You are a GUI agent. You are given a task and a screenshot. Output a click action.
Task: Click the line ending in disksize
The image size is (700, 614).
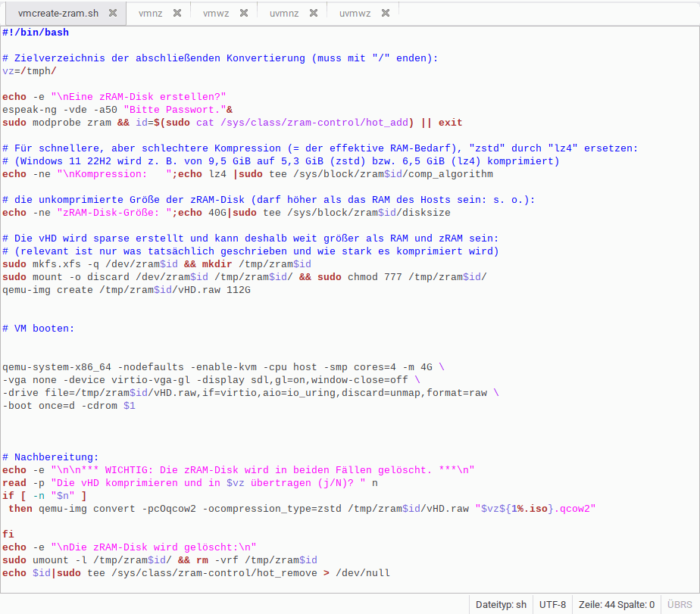(227, 213)
